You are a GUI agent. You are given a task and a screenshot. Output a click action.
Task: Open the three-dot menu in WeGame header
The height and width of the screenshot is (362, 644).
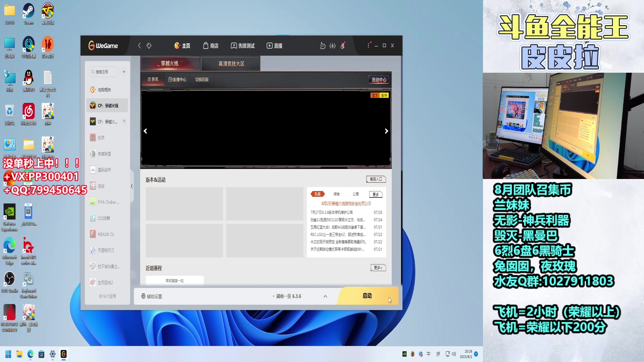(x=368, y=45)
